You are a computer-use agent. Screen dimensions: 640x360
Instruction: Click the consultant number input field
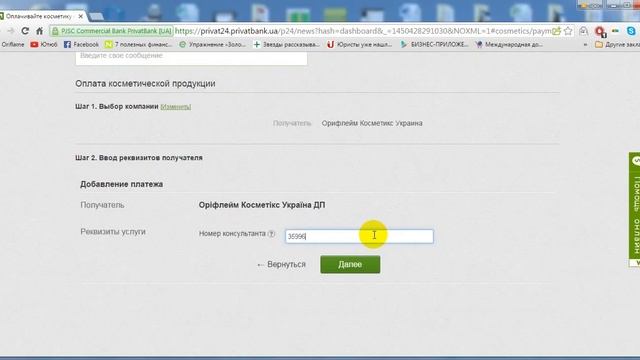tap(359, 236)
